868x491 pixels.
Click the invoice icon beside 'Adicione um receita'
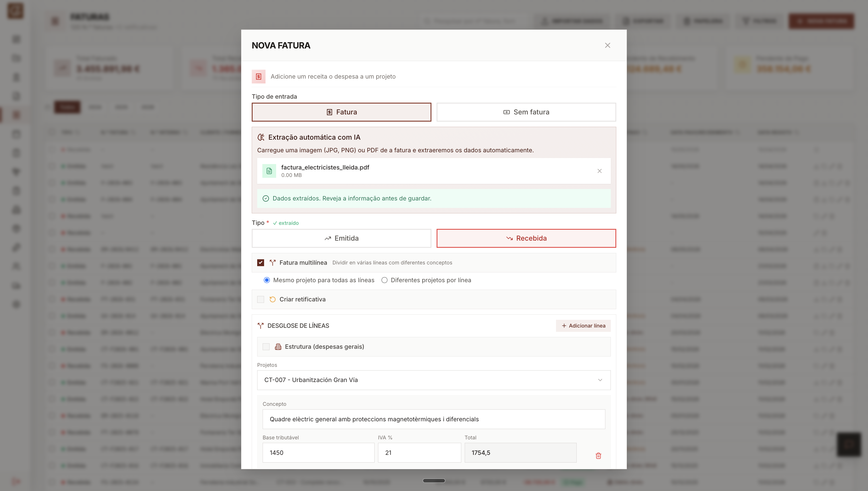click(x=259, y=77)
